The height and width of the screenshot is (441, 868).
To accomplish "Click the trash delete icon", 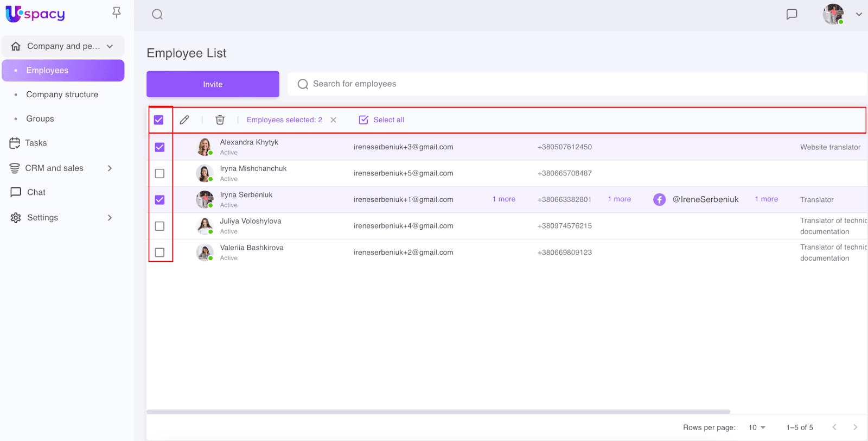I will (220, 120).
